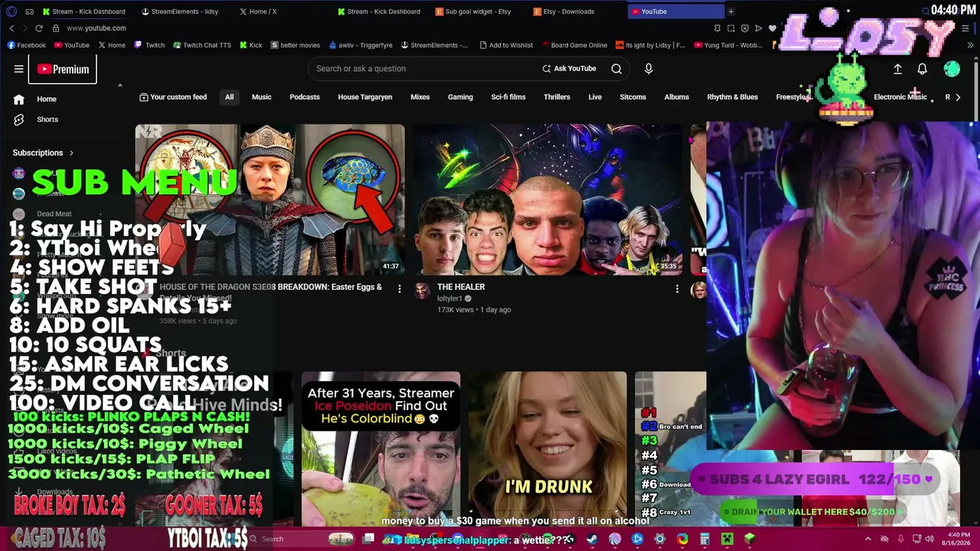Viewport: 980px width, 551px height.
Task: Select the House Targaryen chip
Action: [x=365, y=97]
